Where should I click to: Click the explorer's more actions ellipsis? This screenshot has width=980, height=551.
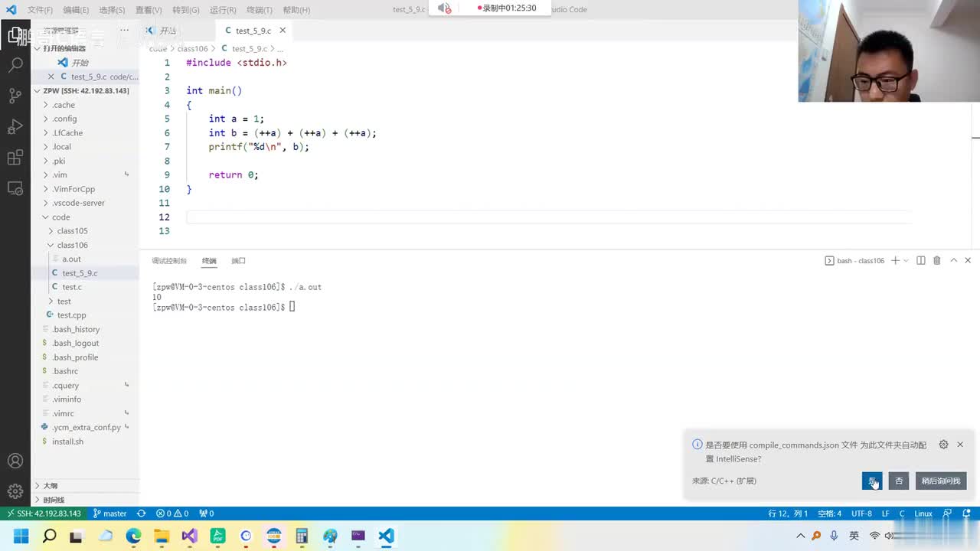125,31
